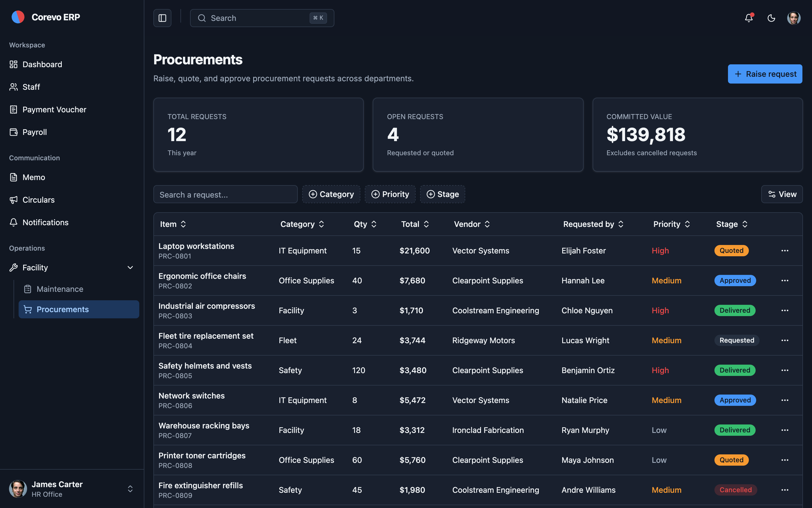Select Procurements submenu item
The width and height of the screenshot is (812, 508).
(79, 309)
